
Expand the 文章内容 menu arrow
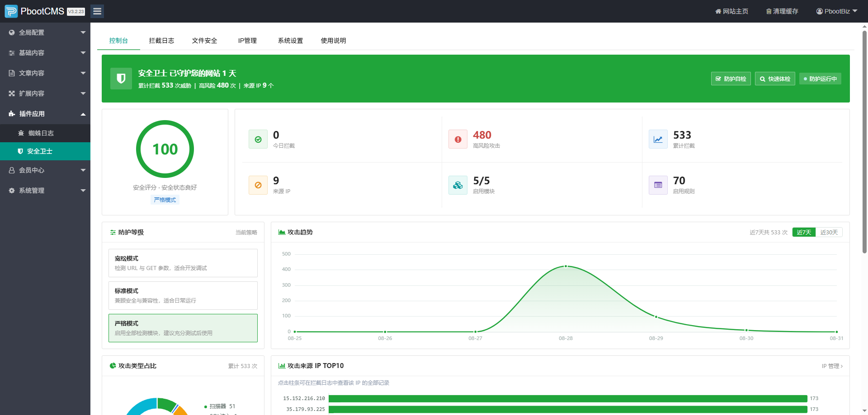(83, 73)
